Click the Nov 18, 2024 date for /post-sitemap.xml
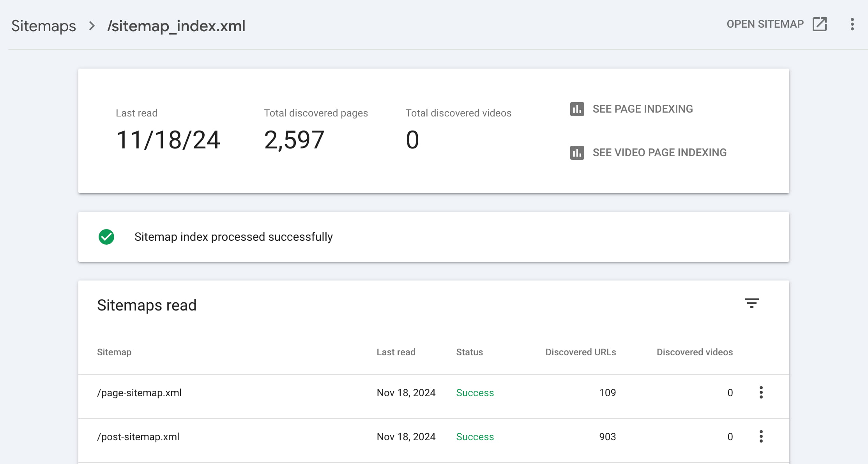The width and height of the screenshot is (868, 464). coord(406,437)
